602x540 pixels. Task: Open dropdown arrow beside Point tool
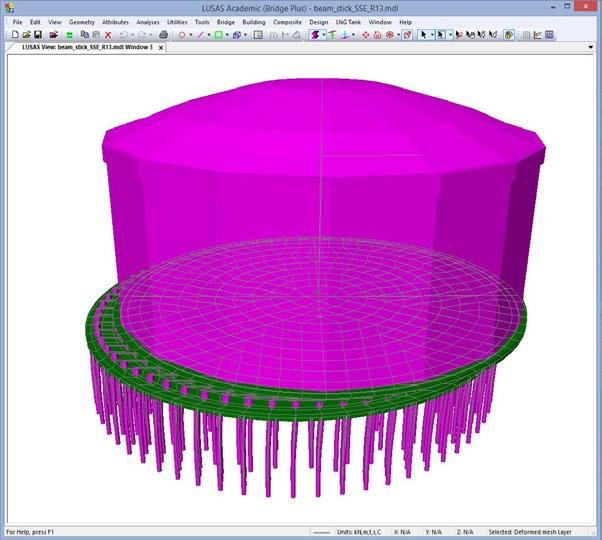pos(191,35)
